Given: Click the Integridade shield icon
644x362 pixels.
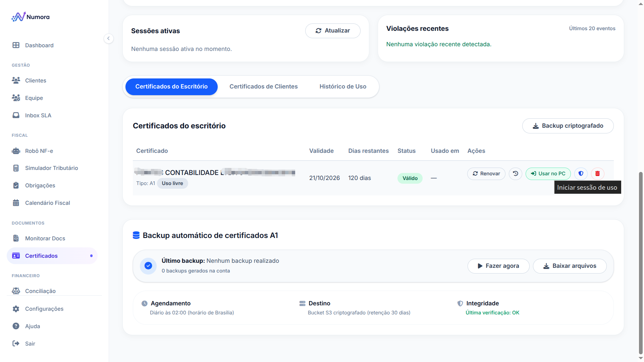Looking at the screenshot, I should tap(460, 303).
